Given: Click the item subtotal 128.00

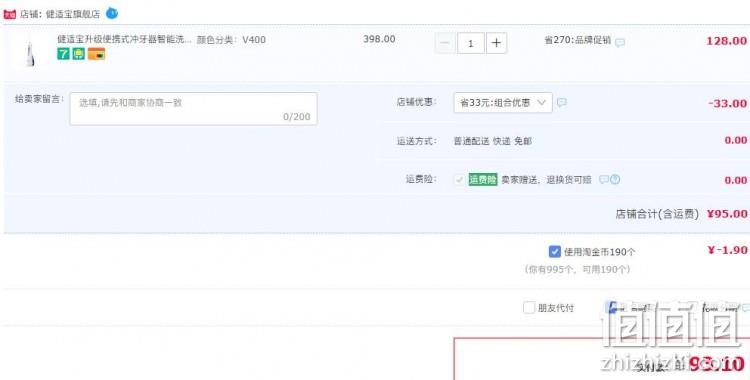Looking at the screenshot, I should (x=727, y=41).
